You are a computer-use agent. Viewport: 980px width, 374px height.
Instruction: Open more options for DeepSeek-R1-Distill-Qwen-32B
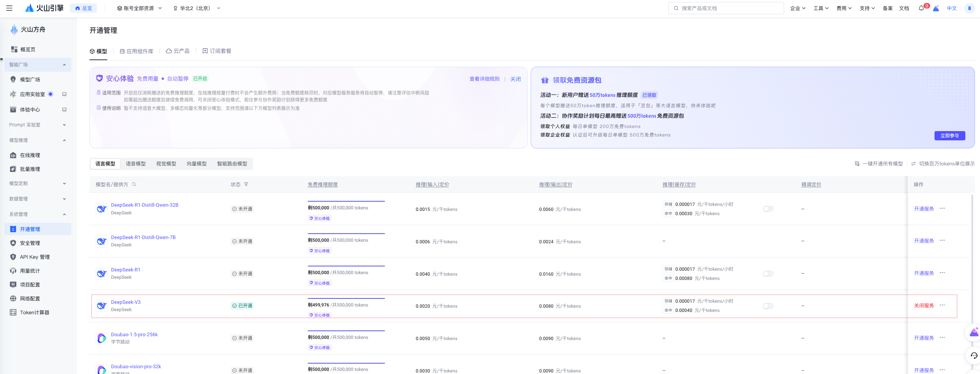coord(942,208)
